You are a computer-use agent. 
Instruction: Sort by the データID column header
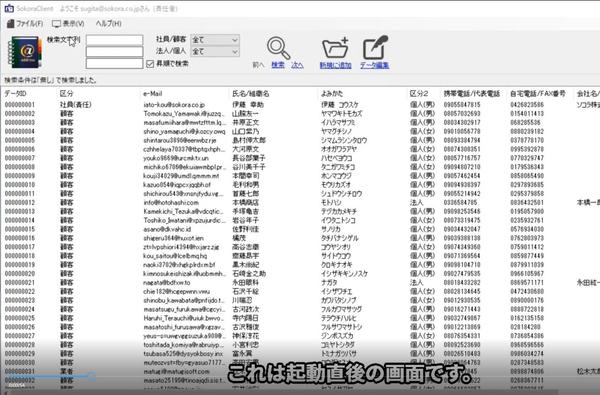pos(15,94)
